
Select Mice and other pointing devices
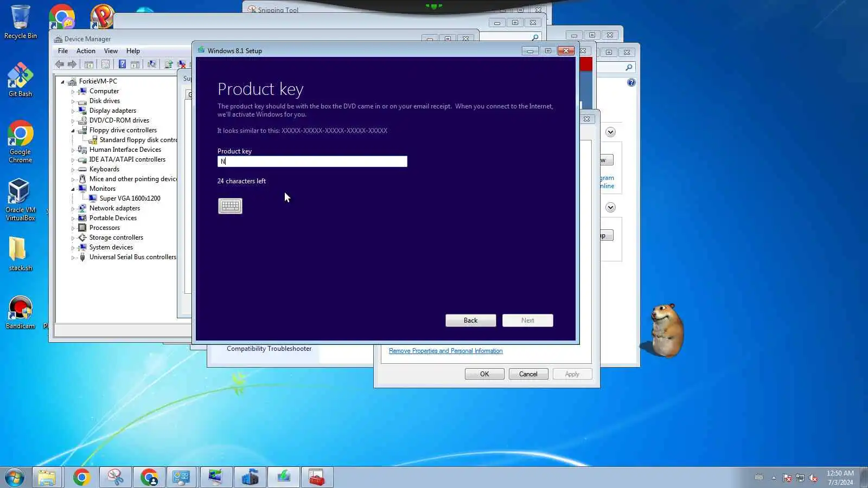click(133, 179)
